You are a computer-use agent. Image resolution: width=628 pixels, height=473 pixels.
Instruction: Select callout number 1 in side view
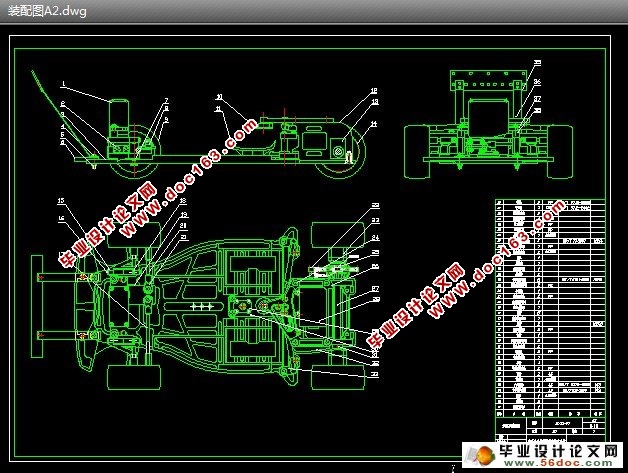(x=64, y=84)
